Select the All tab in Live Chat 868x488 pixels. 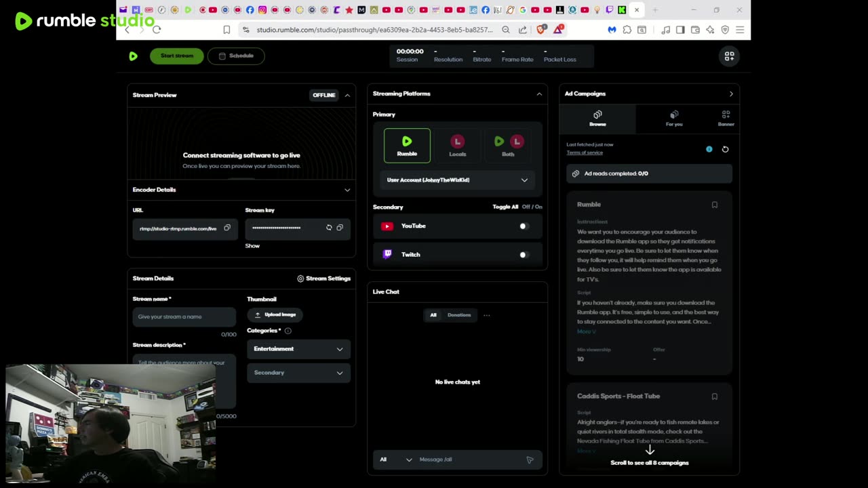coord(433,315)
